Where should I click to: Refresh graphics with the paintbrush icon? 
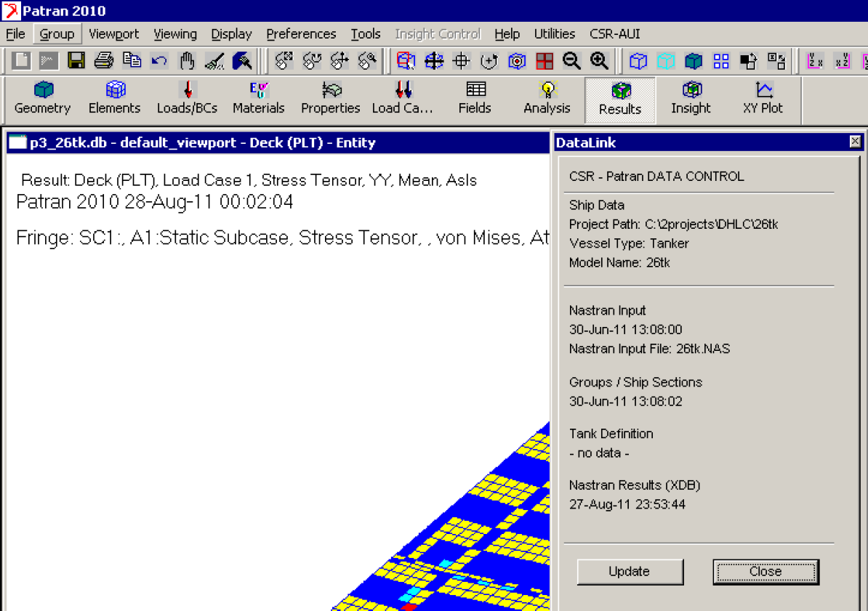pos(242,60)
